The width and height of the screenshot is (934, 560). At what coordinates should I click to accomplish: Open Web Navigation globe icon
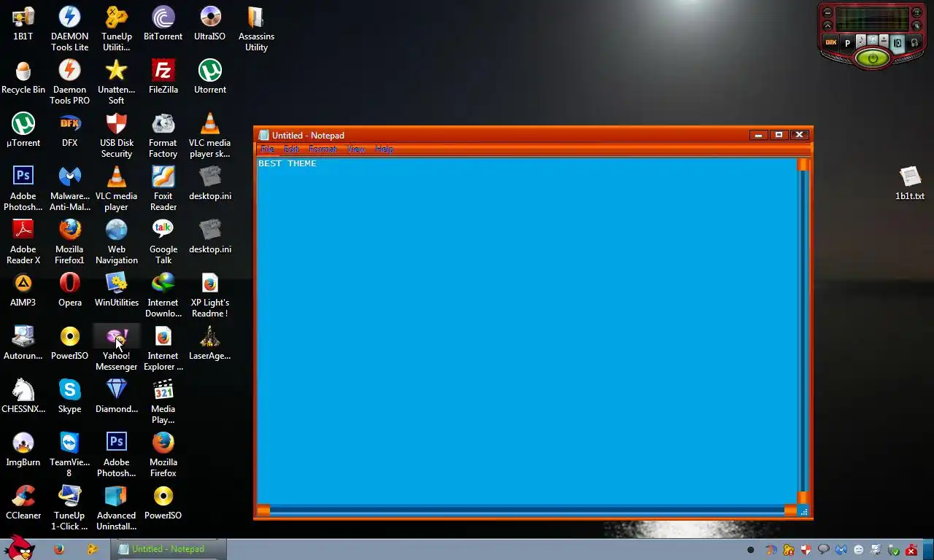tap(117, 241)
